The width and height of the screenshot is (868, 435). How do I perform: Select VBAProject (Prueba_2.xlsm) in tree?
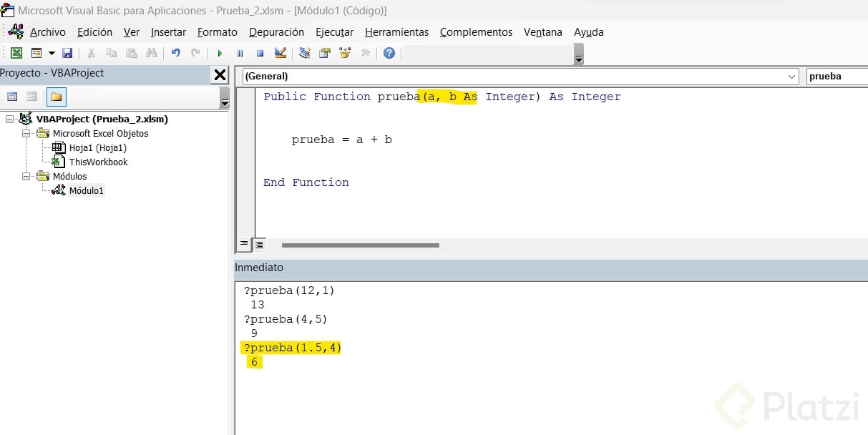(x=102, y=119)
